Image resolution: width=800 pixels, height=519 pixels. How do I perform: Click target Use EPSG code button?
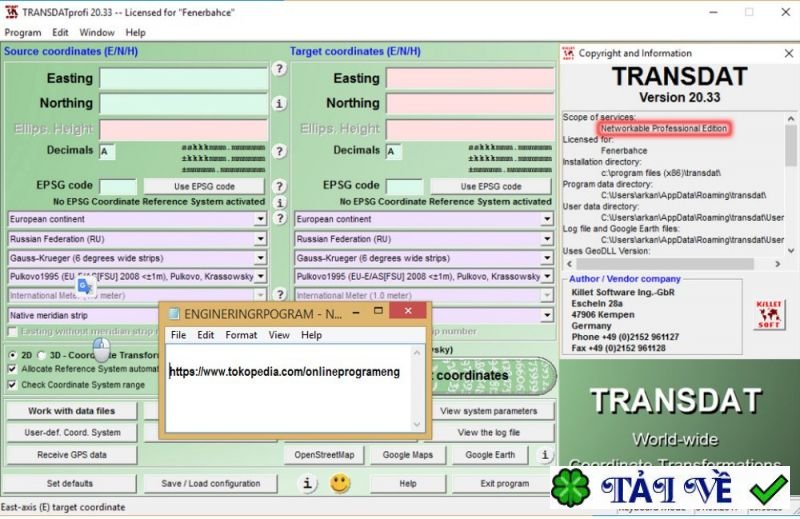pyautogui.click(x=491, y=186)
